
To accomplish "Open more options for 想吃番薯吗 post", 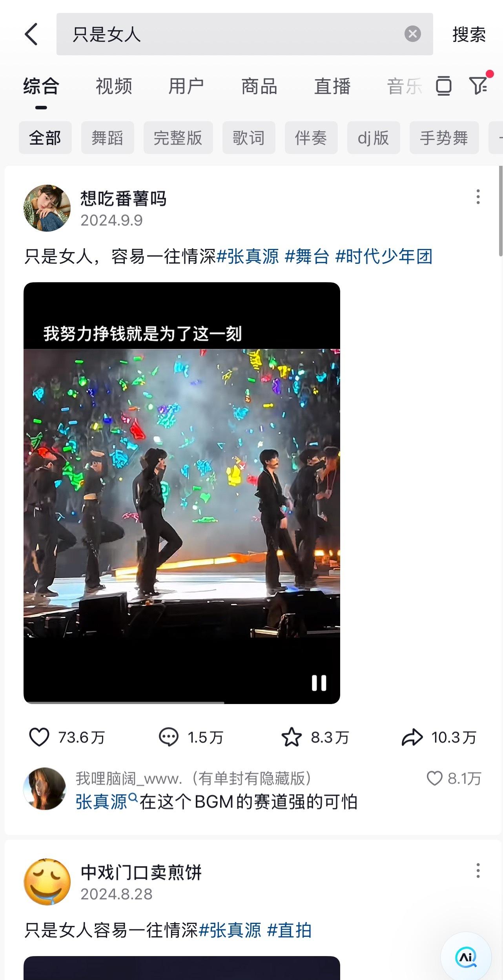I will point(478,197).
